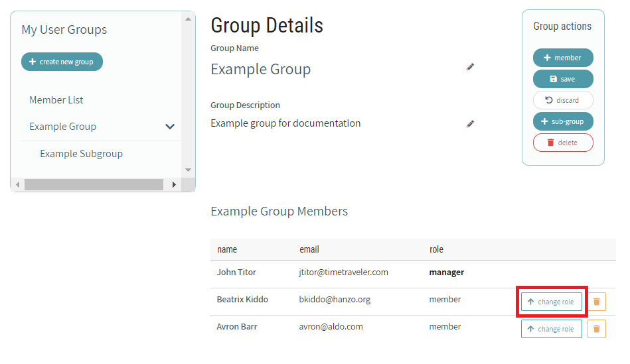
Task: Click the pencil icon beside Group Name
Action: [x=470, y=67]
